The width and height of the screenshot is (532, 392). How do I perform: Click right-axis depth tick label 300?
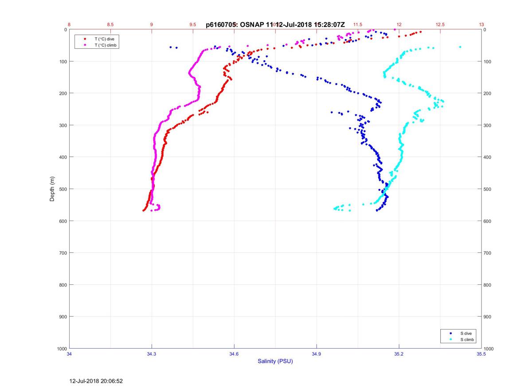[x=488, y=125]
